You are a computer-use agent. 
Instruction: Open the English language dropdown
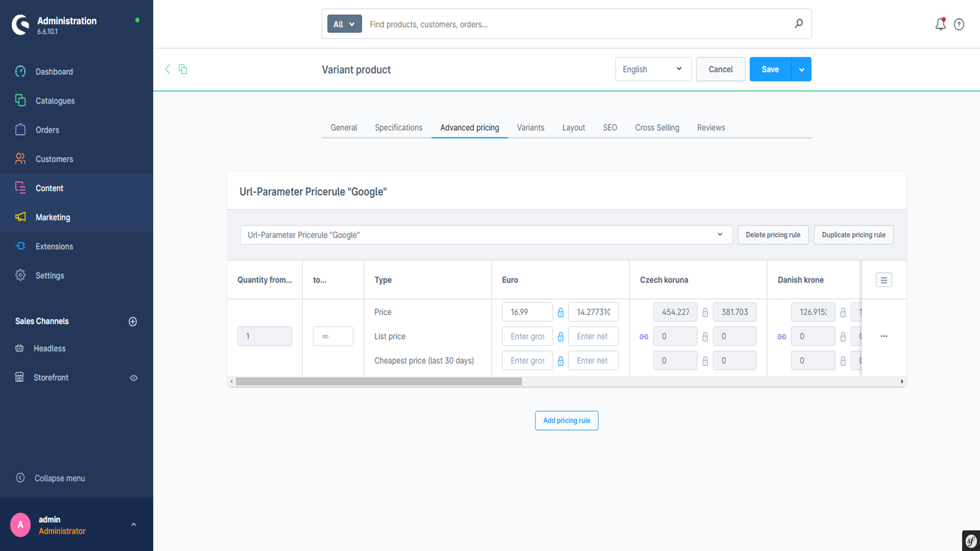[x=653, y=69]
